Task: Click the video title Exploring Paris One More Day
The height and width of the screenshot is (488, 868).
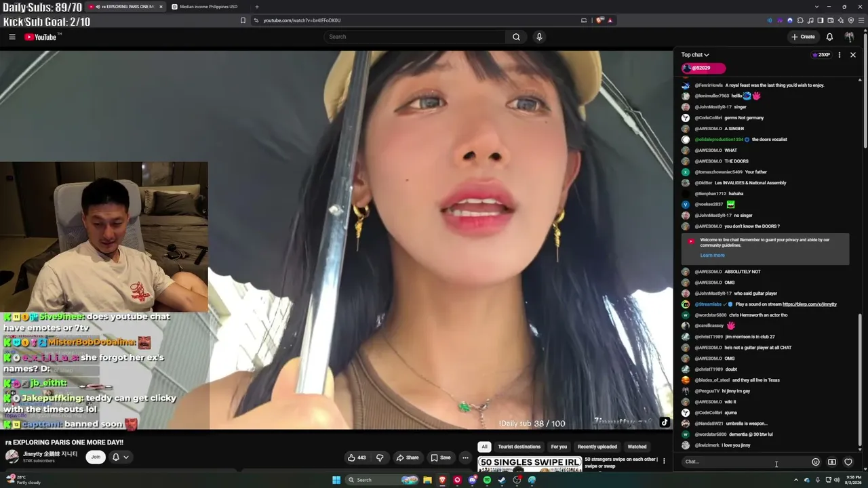Action: (x=64, y=442)
